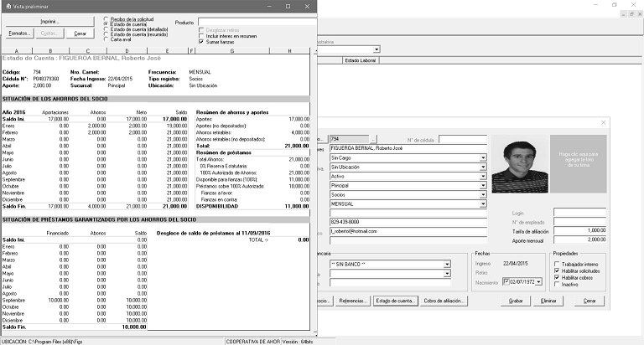Check the Trabajador interno property
This screenshot has width=644, height=345.
tap(558, 264)
